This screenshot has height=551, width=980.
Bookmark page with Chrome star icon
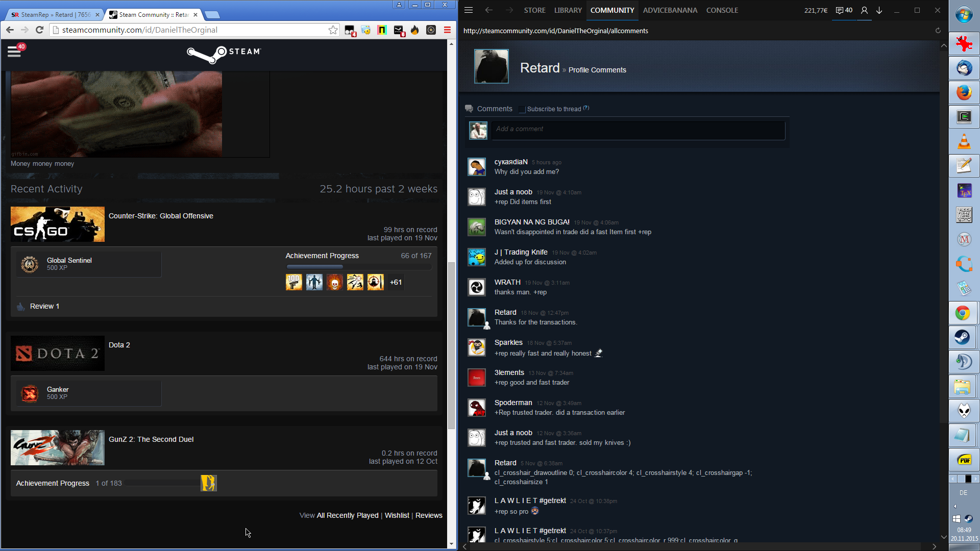[333, 30]
